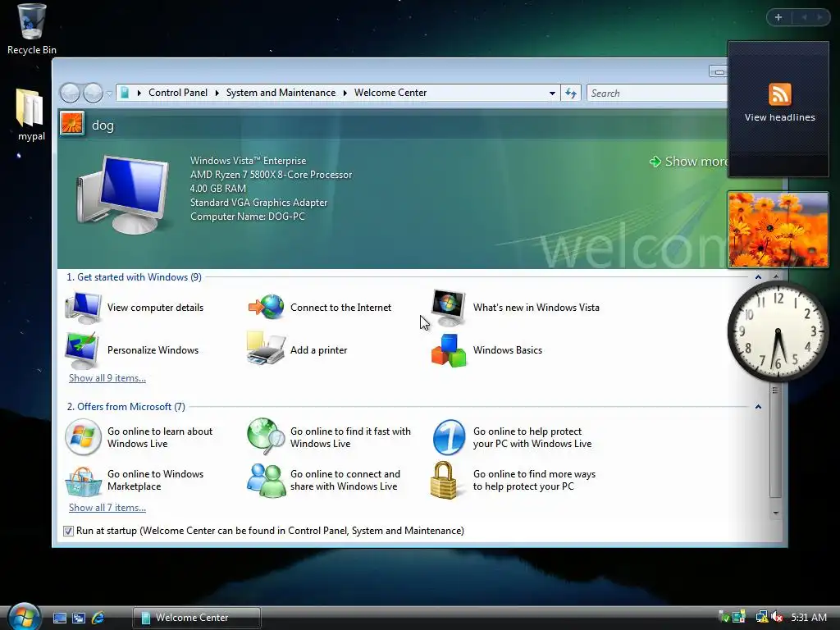Click the network connection tray icon
Image resolution: width=840 pixels, height=630 pixels.
click(x=761, y=617)
